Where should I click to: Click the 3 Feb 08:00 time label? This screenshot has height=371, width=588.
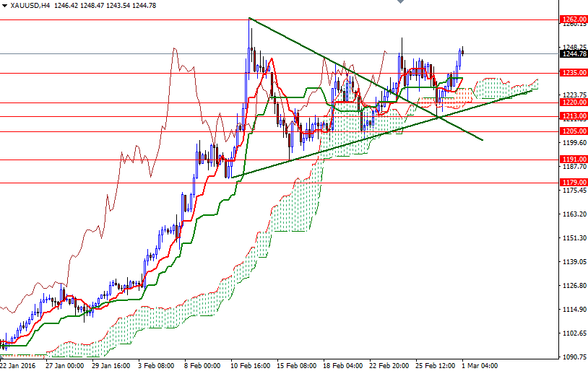pos(156,366)
